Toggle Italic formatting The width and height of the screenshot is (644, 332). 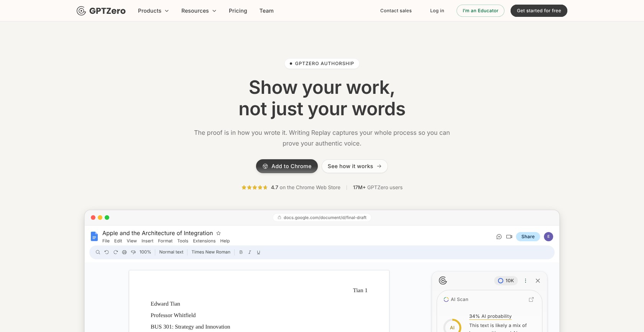(x=250, y=252)
